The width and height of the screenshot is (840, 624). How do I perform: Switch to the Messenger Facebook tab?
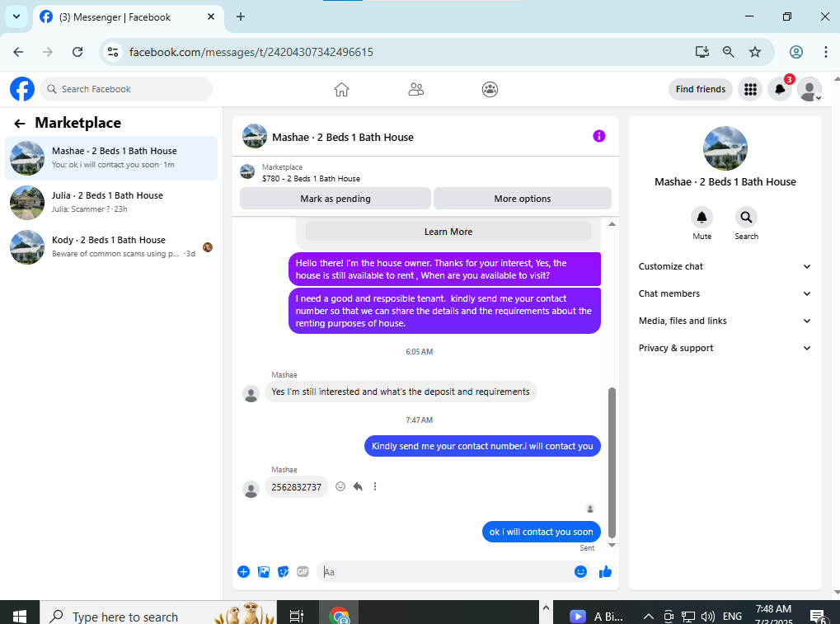[x=129, y=17]
